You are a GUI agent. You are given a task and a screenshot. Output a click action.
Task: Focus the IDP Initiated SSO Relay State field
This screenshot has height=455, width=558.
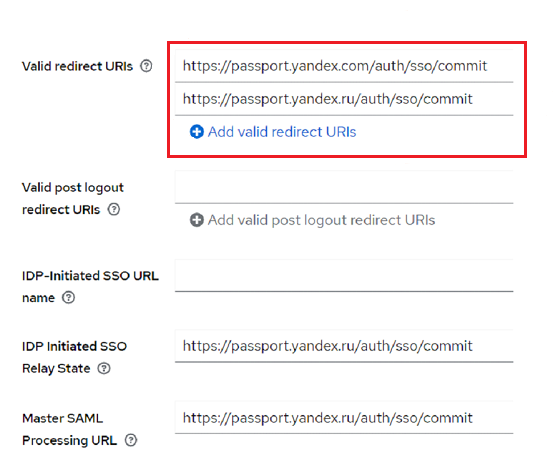point(344,346)
